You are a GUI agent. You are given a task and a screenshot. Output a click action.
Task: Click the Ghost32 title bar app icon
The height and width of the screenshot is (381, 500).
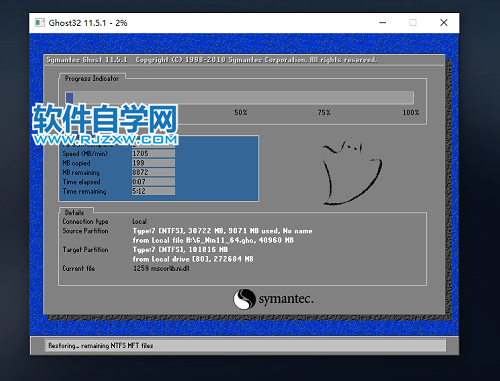coord(40,23)
